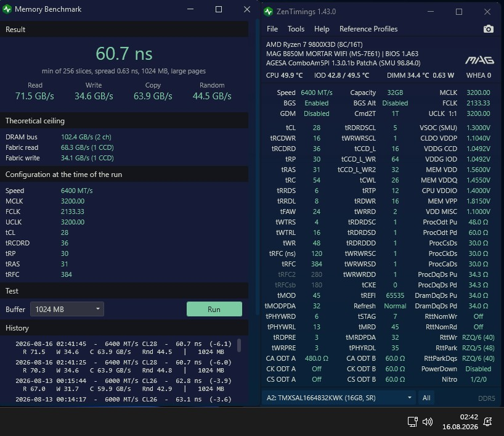The height and width of the screenshot is (436, 504).
Task: Click the ProcOdt Pu 48.0 Ω value
Action: 478,223
